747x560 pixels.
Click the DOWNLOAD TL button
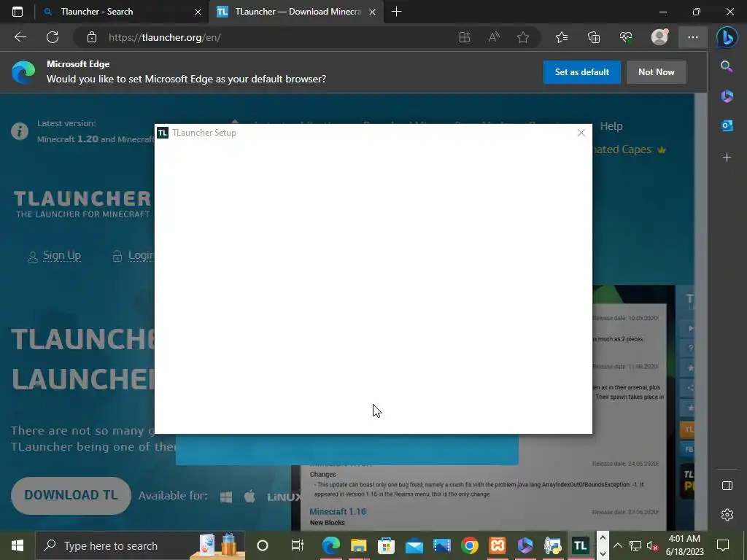tap(71, 495)
